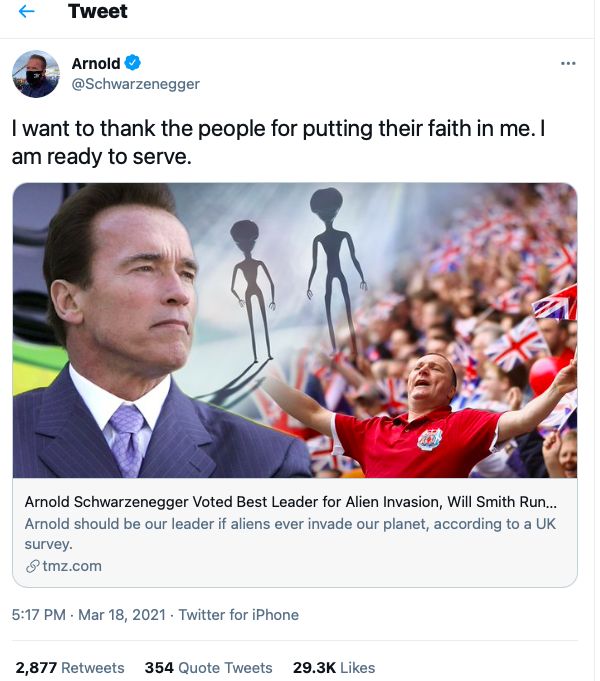Viewport: 600px width, 681px height.
Task: Click the back arrow icon
Action: click(x=27, y=13)
